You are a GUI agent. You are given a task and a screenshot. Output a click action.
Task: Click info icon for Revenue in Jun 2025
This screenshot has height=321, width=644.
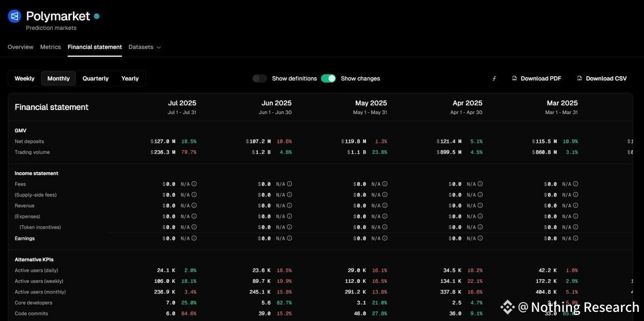point(289,206)
